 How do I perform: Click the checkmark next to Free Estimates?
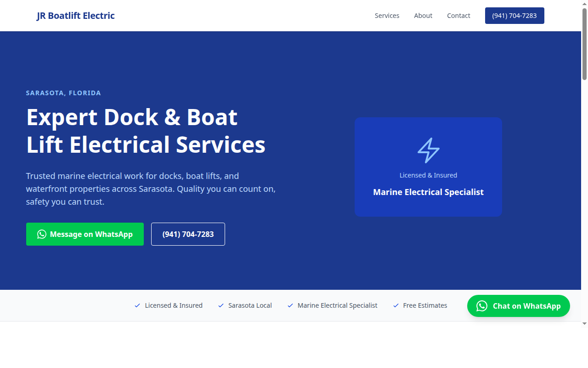click(x=396, y=305)
